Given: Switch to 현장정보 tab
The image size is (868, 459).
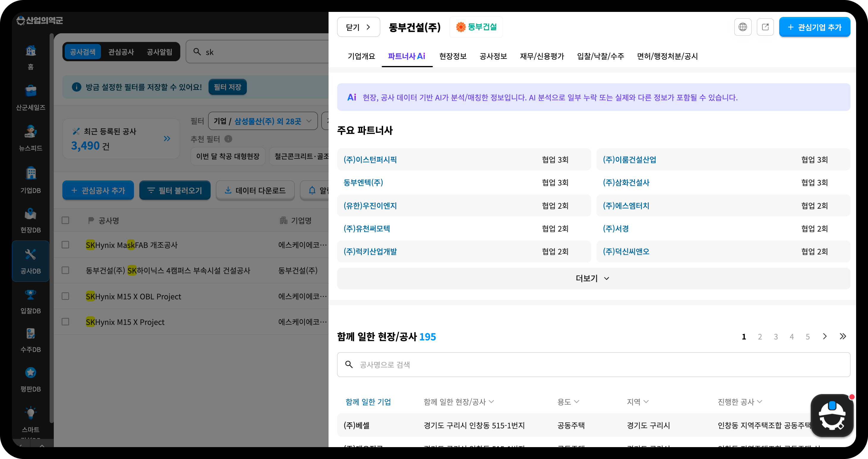Looking at the screenshot, I should 453,56.
